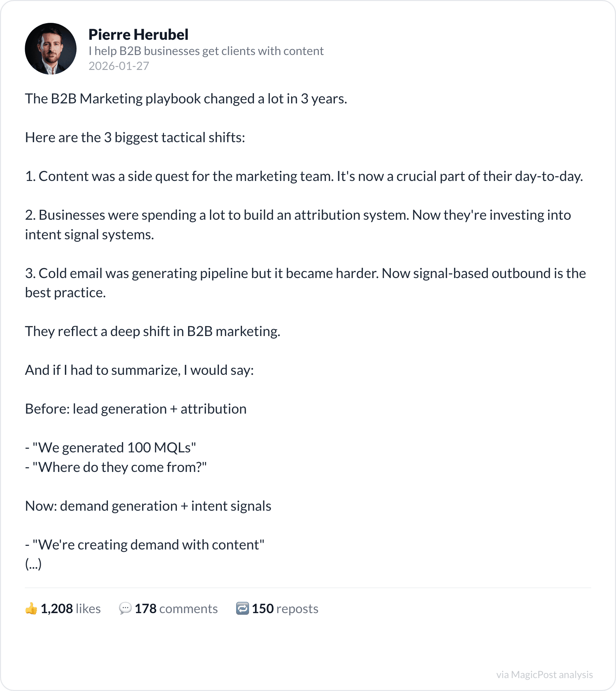Click the speech bubble comments icon

[x=125, y=609]
